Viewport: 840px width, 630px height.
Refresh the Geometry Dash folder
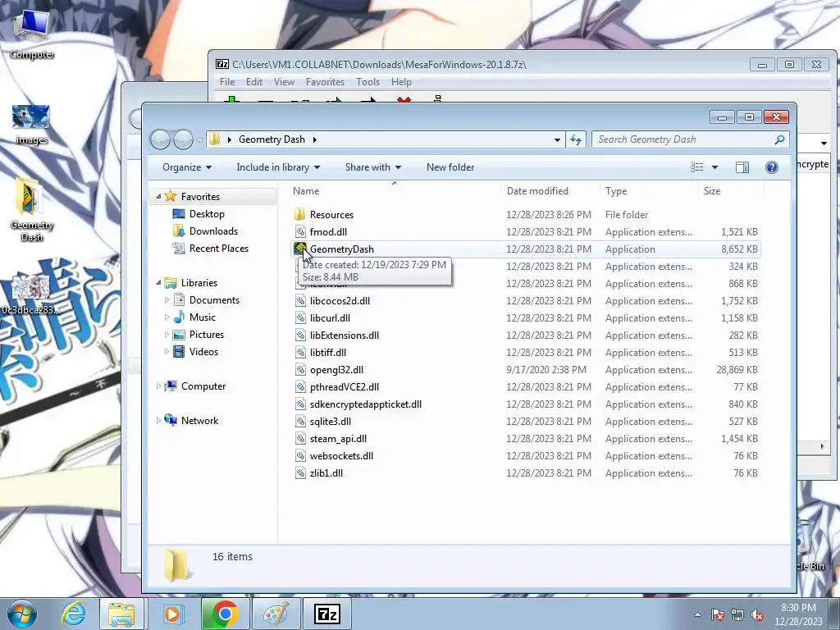576,139
